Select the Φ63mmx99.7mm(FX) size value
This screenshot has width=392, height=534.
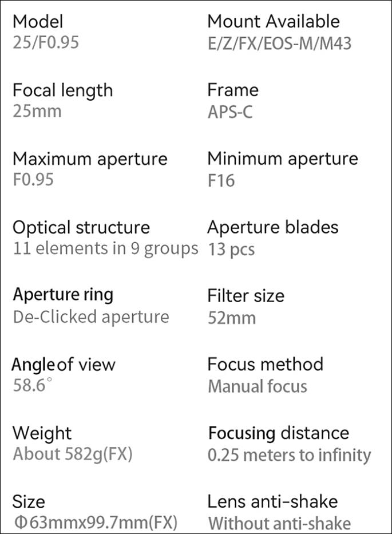[96, 523]
